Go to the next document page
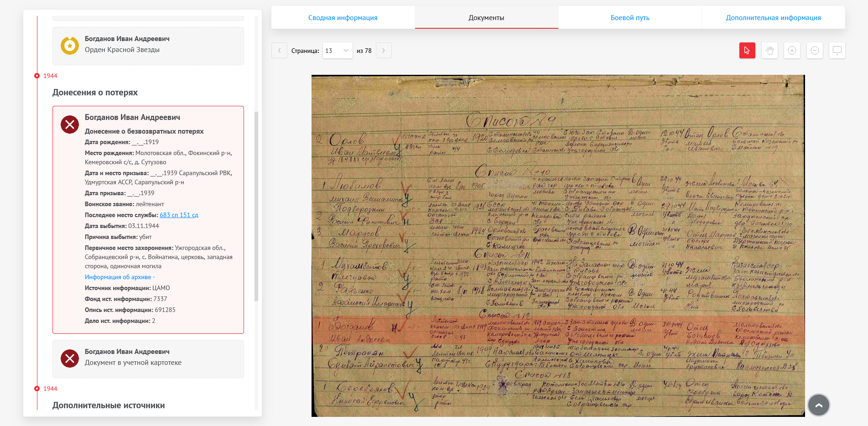 (384, 51)
